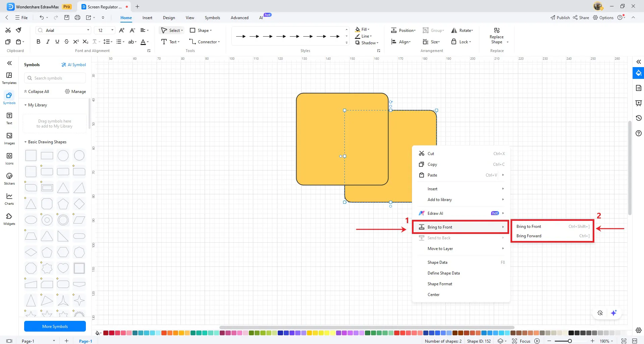Viewport: 644px width, 344px height.
Task: Open the history clock icon on right sidebar
Action: 639,118
